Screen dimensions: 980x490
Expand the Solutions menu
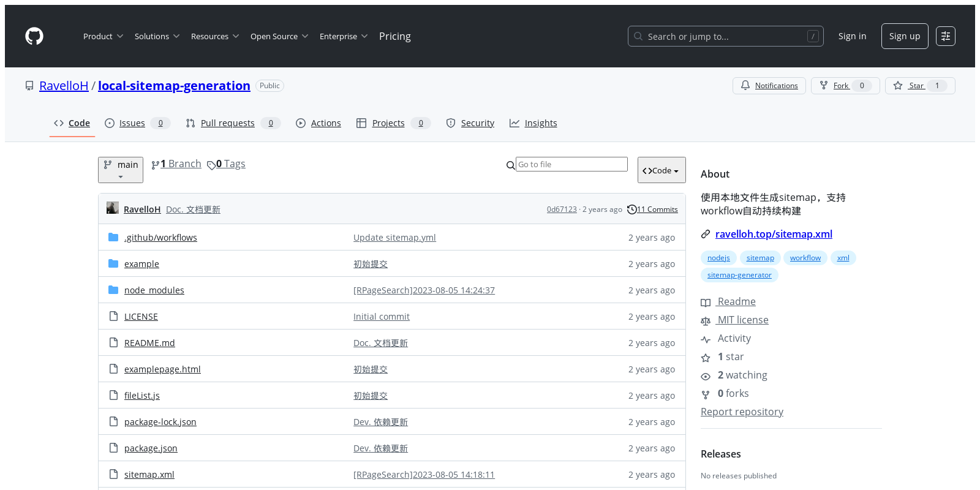point(157,36)
